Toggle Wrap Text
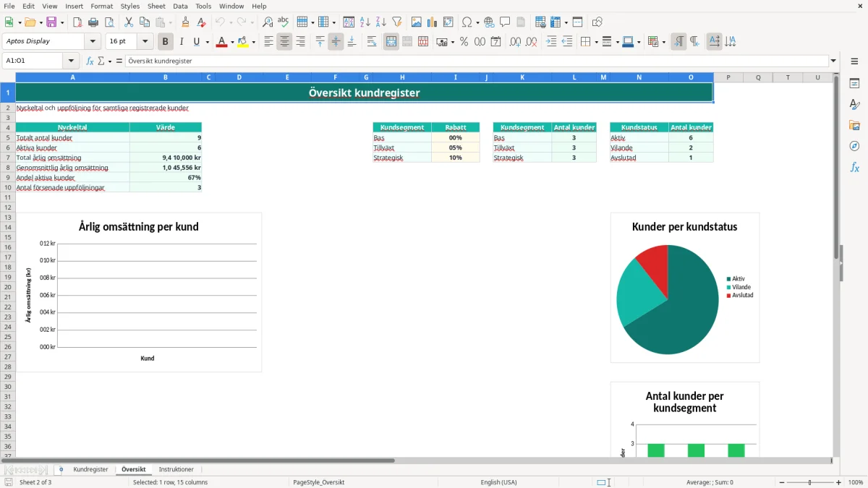Screen dimensions: 868x488 click(x=371, y=42)
